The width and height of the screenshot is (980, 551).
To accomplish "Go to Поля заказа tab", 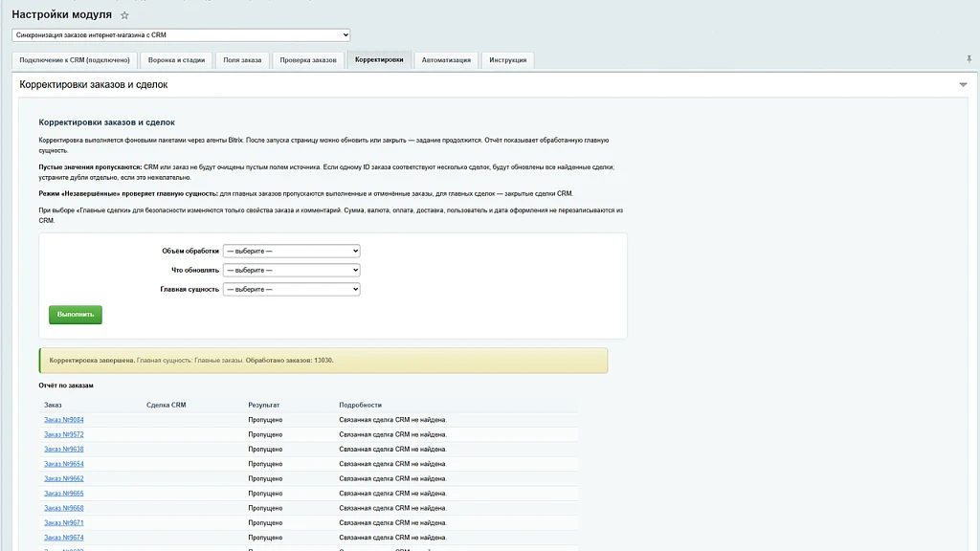I will [x=242, y=60].
